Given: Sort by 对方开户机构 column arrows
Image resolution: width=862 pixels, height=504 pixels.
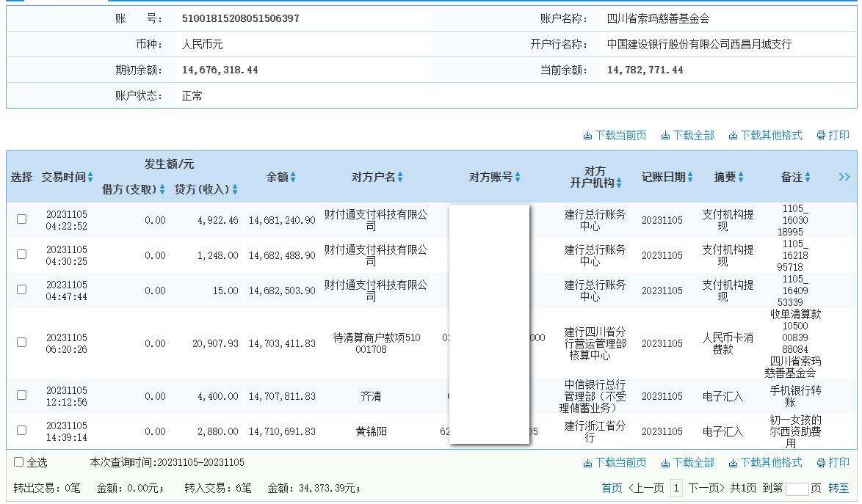Looking at the screenshot, I should 619,183.
